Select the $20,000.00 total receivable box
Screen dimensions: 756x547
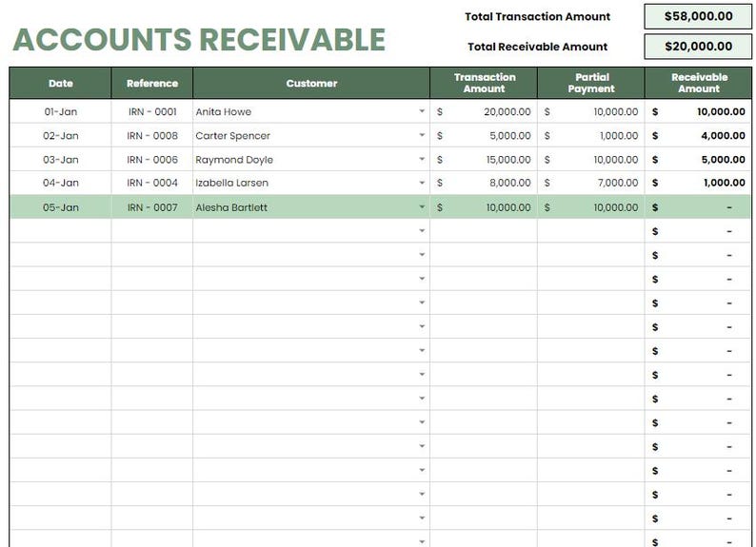coord(698,47)
